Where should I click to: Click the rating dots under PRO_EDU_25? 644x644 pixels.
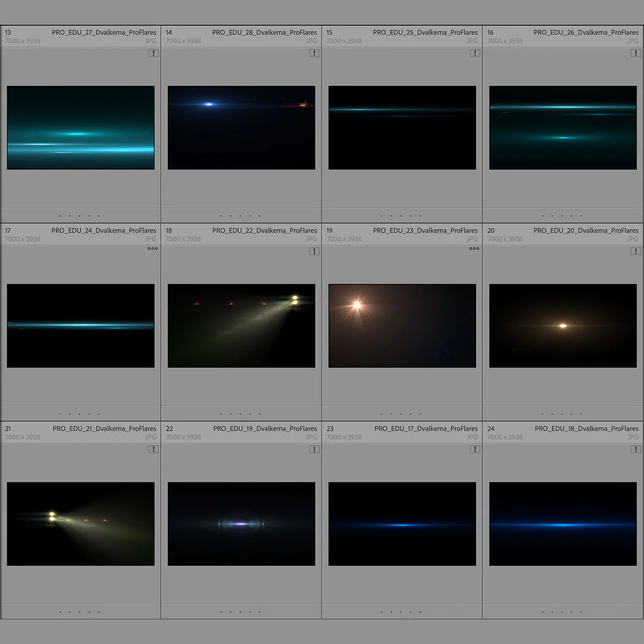(401, 216)
